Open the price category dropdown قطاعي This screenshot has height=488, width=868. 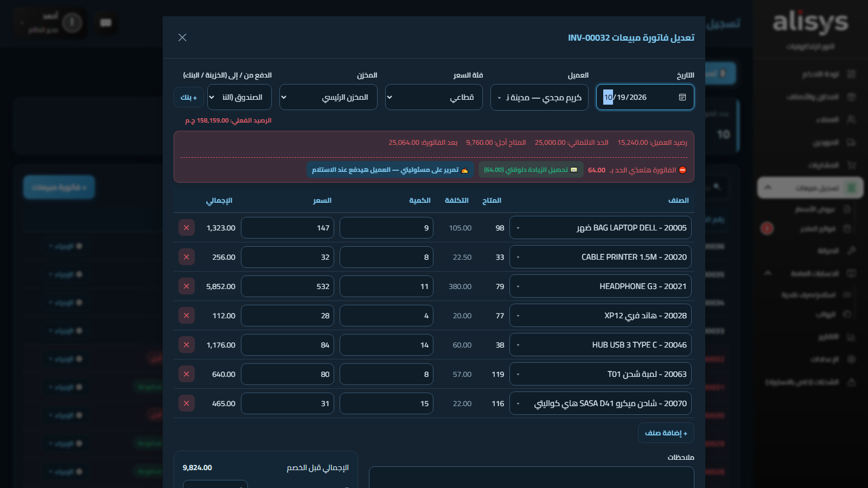(x=434, y=98)
